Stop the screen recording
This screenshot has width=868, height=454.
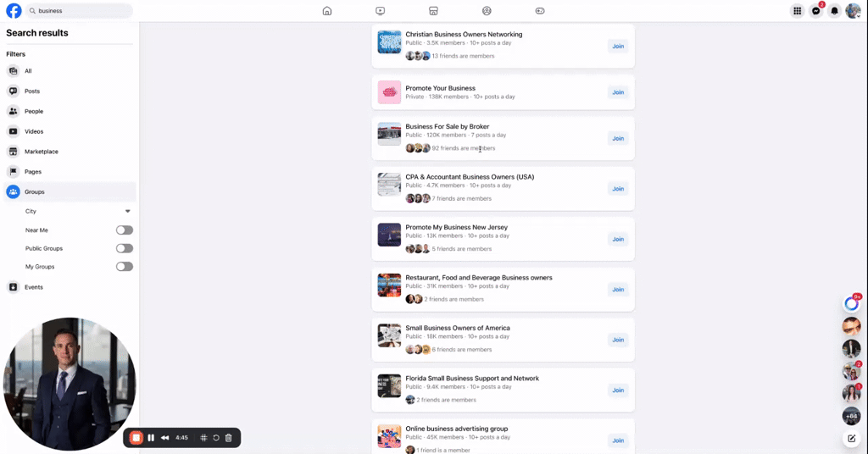136,437
